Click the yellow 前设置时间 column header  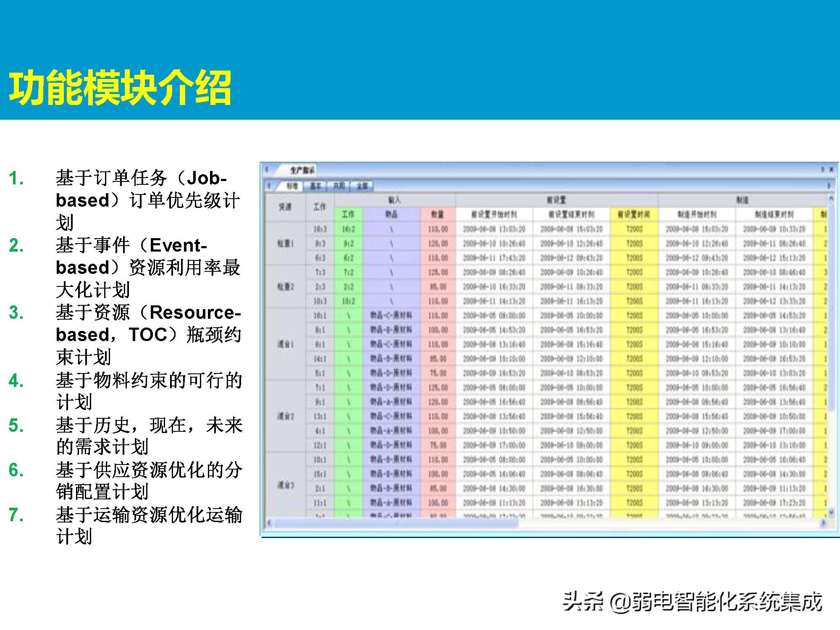pyautogui.click(x=634, y=214)
